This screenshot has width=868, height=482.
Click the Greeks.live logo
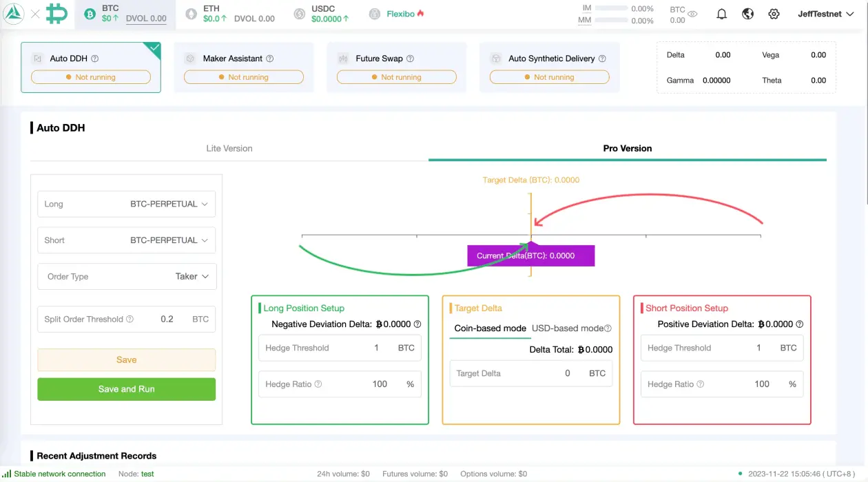(13, 14)
